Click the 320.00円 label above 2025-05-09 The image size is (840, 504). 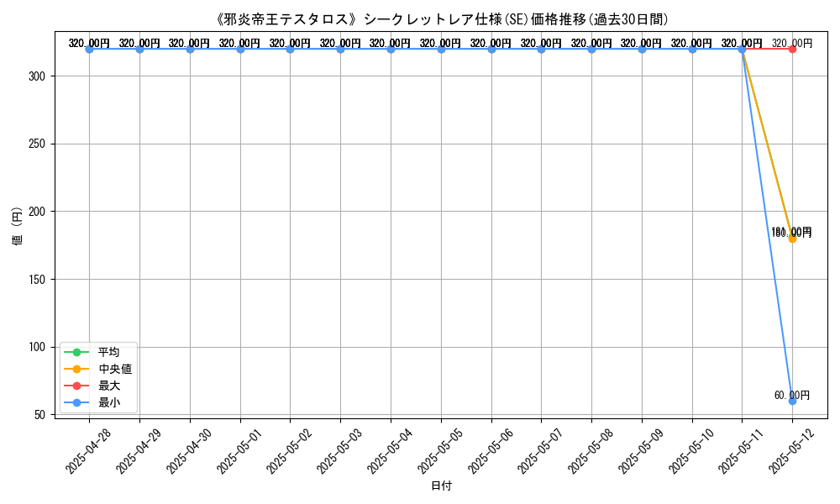[x=642, y=44]
